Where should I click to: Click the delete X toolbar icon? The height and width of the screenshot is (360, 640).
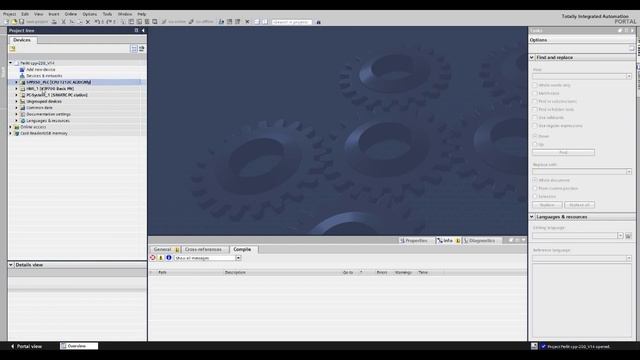[87, 22]
